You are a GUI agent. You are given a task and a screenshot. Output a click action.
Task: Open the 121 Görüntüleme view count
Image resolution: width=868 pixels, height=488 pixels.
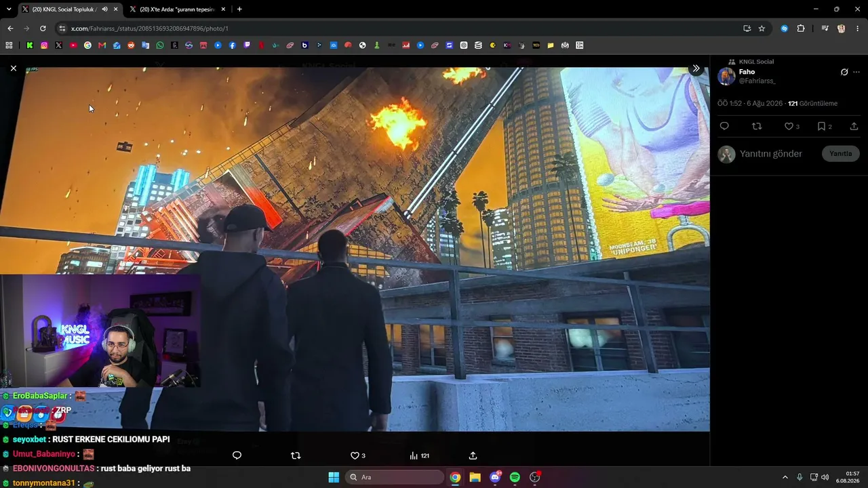click(812, 104)
